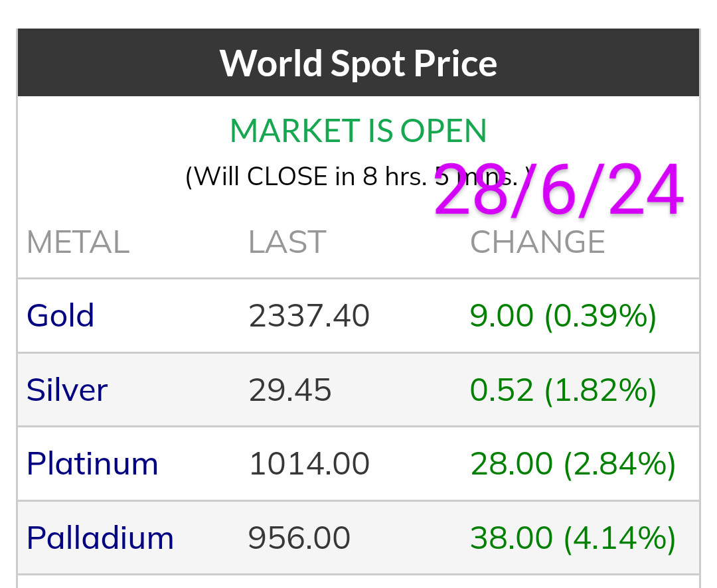
Task: Click the market close countdown text
Action: tap(305, 177)
